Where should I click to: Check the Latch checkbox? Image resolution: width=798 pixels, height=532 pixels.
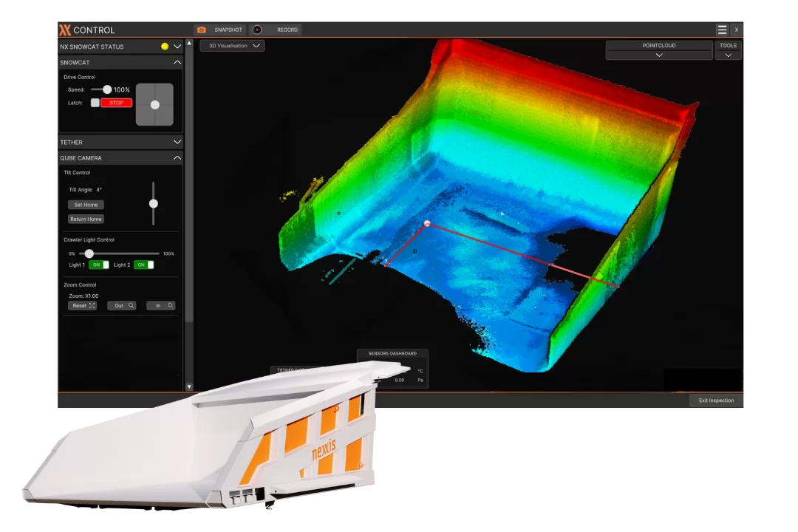(x=95, y=103)
